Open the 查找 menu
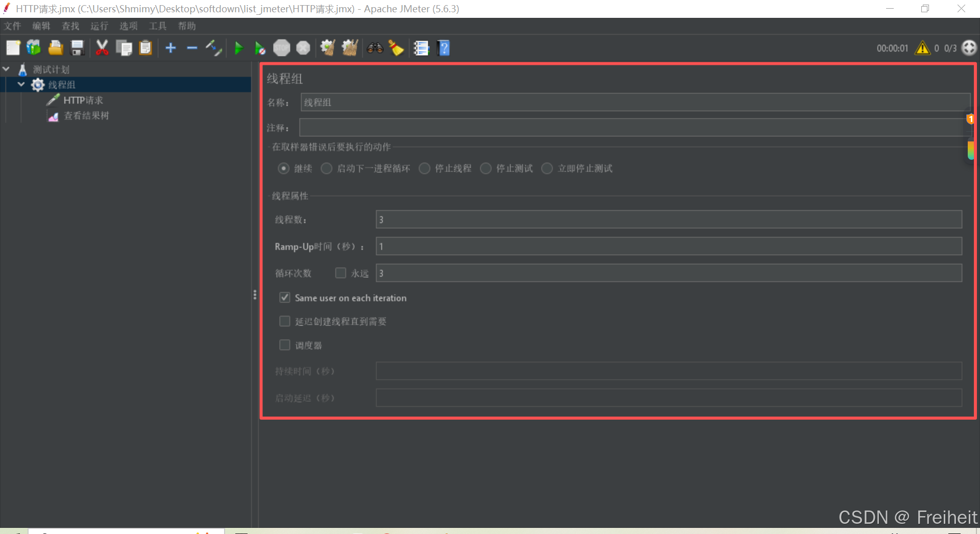The image size is (980, 534). [x=70, y=26]
